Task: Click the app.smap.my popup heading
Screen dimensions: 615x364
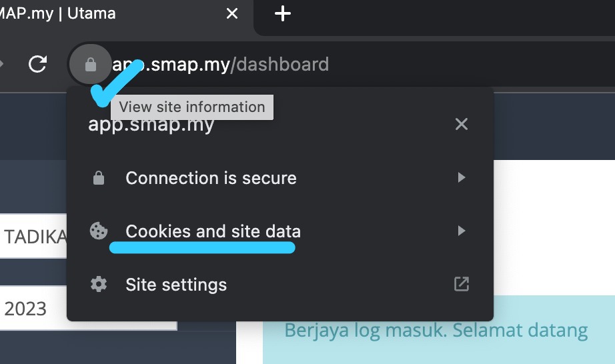Action: click(x=151, y=125)
